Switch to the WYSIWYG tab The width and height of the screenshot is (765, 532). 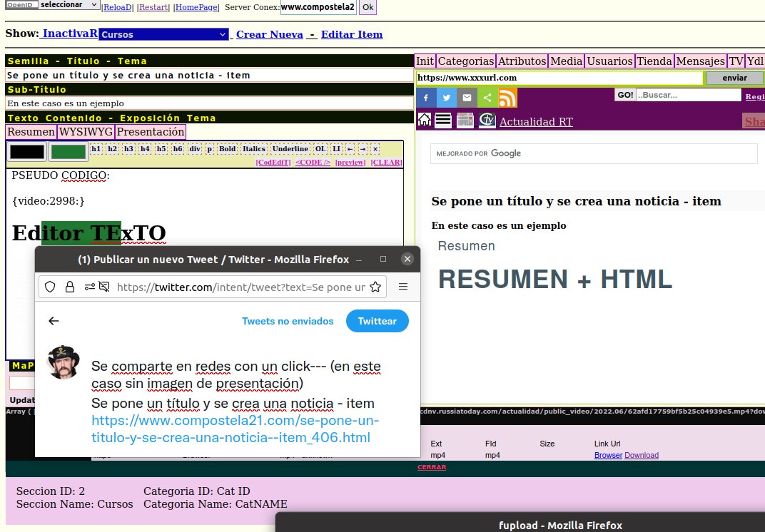(x=86, y=132)
